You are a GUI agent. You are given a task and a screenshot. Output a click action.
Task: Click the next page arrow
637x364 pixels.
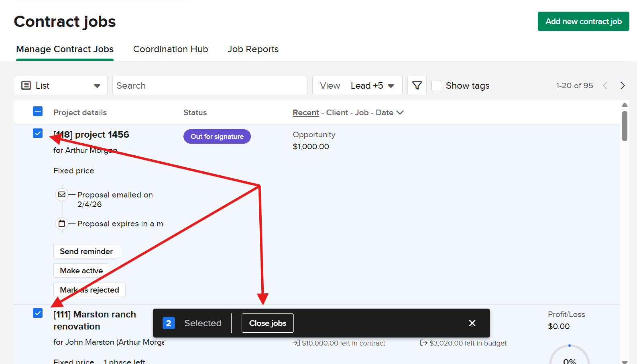pos(623,85)
